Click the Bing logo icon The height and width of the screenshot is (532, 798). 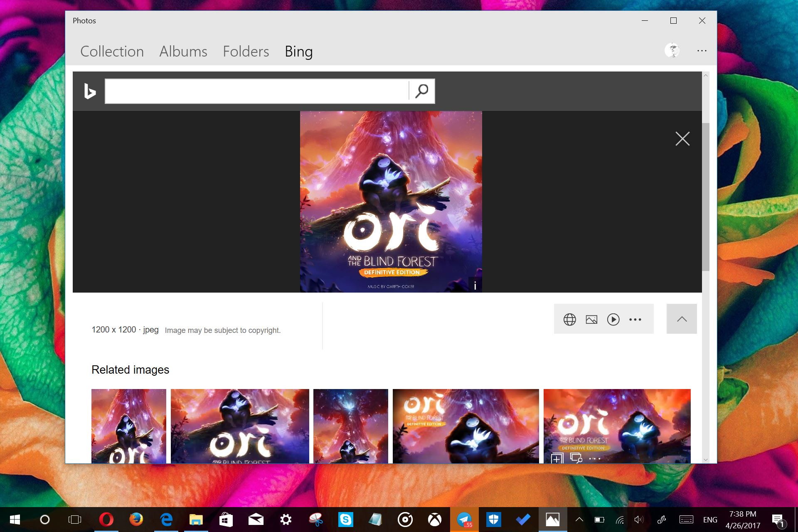point(90,91)
